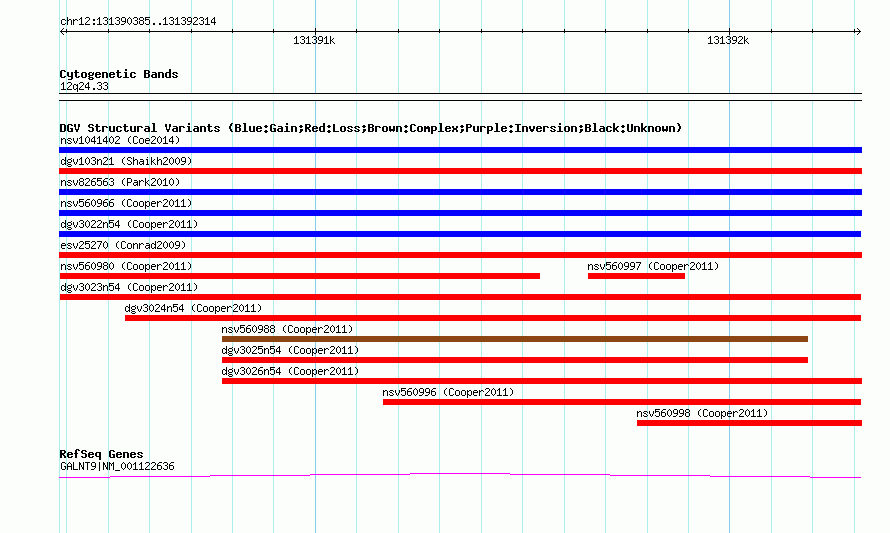The image size is (890, 533).
Task: Click the DGV Structural Variants track title
Action: coord(370,128)
